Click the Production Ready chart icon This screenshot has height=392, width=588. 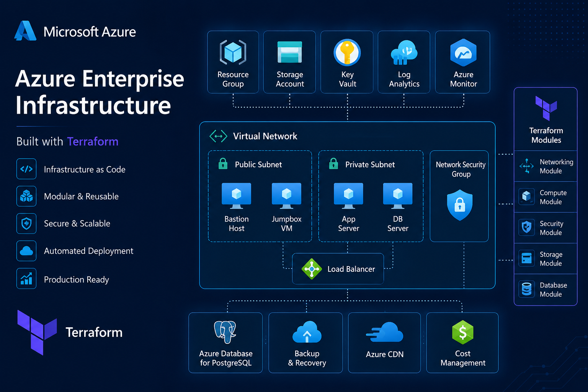tap(26, 278)
